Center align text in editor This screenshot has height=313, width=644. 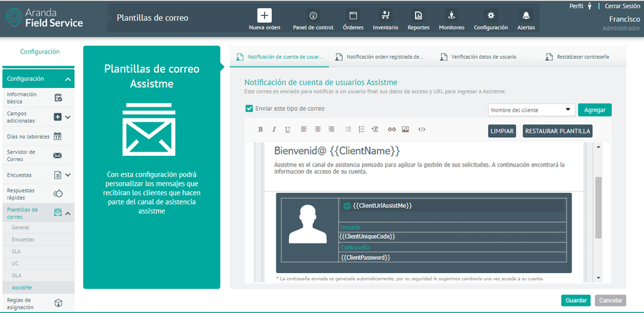318,129
